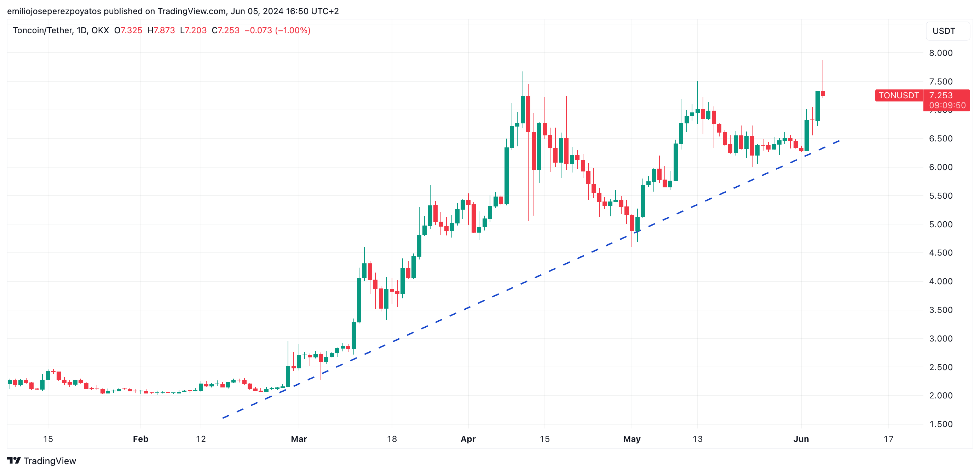Click the open value O7.325

[x=128, y=30]
